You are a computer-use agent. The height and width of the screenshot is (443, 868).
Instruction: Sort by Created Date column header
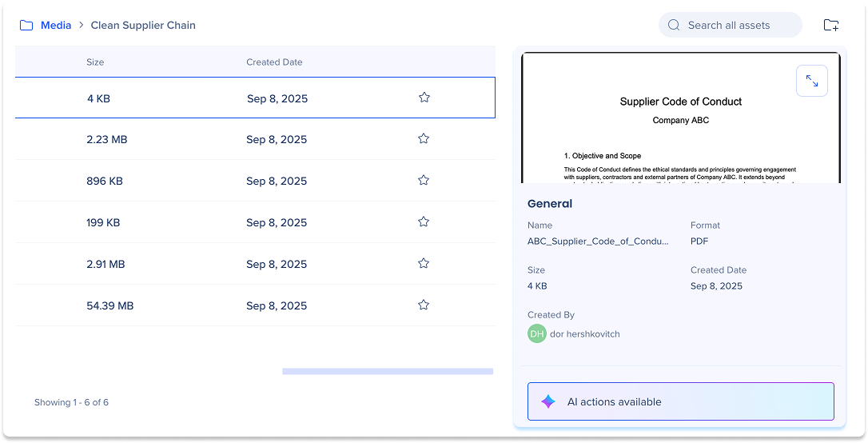point(274,62)
